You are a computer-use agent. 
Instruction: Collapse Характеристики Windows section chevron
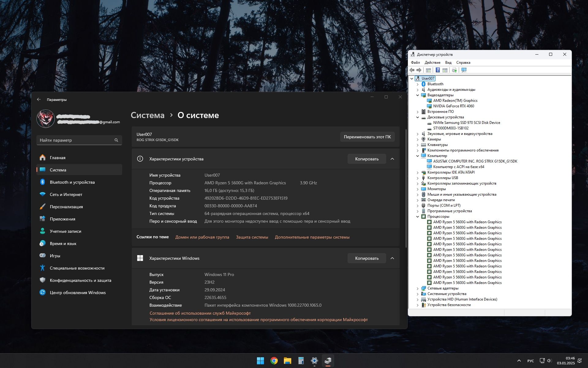click(x=392, y=258)
